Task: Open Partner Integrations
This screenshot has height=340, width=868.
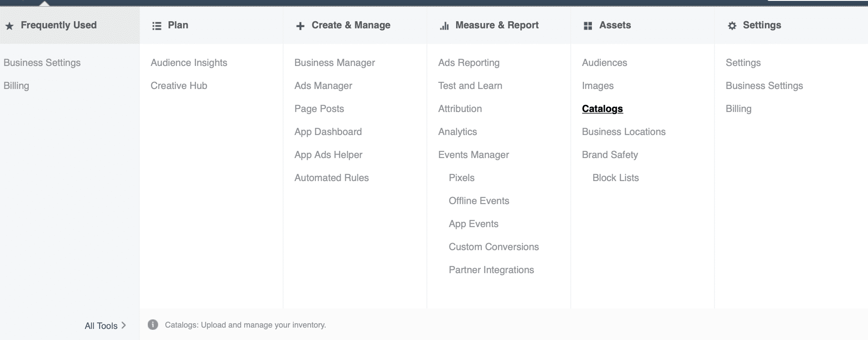Action: pyautogui.click(x=491, y=270)
